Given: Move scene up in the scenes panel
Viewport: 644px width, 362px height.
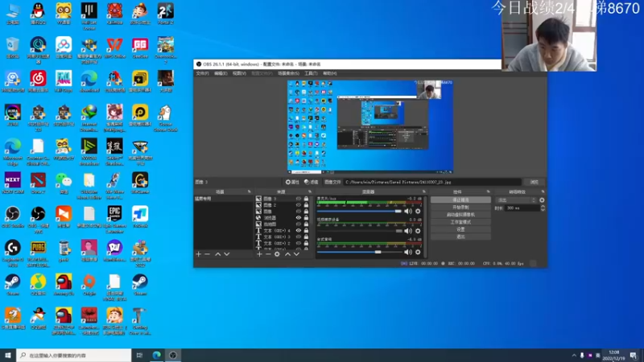Looking at the screenshot, I should (x=217, y=254).
